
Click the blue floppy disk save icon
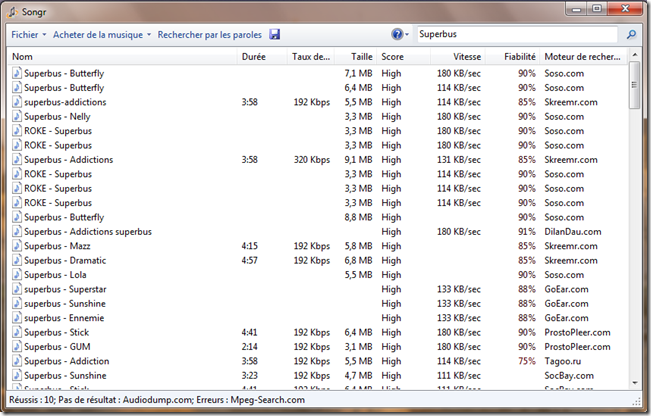click(274, 34)
